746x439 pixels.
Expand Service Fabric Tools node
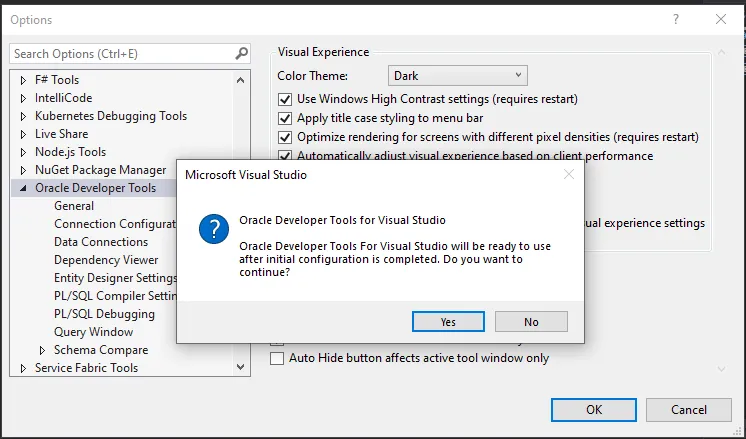tap(23, 368)
